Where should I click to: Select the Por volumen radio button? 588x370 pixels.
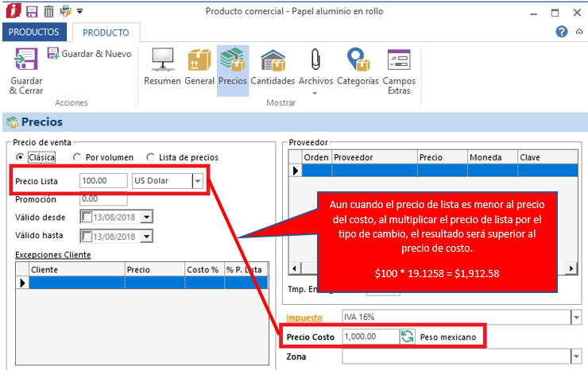[x=77, y=157]
